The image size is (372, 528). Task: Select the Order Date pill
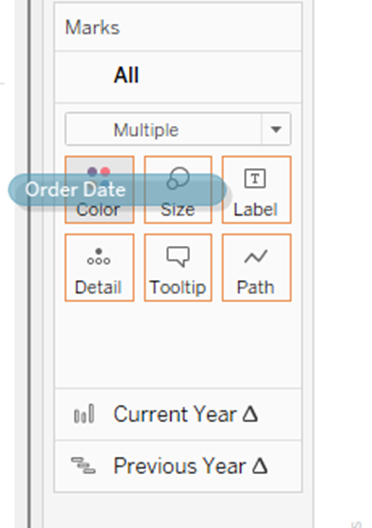click(117, 190)
